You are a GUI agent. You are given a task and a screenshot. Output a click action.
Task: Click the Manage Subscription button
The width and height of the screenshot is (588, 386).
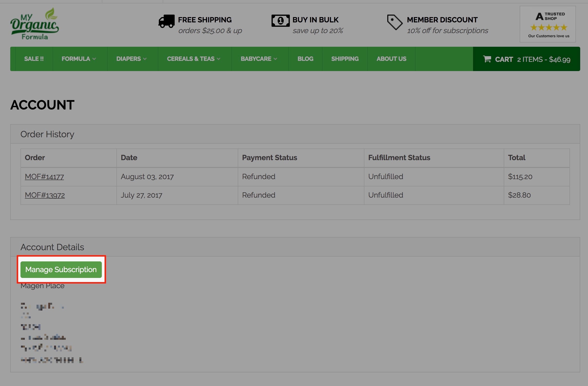pos(61,269)
